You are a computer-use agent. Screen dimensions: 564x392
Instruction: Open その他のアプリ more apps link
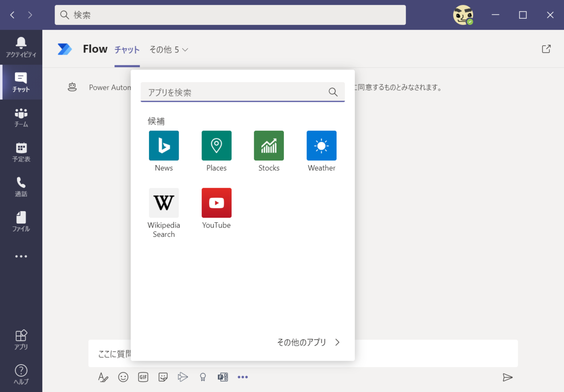tap(301, 342)
